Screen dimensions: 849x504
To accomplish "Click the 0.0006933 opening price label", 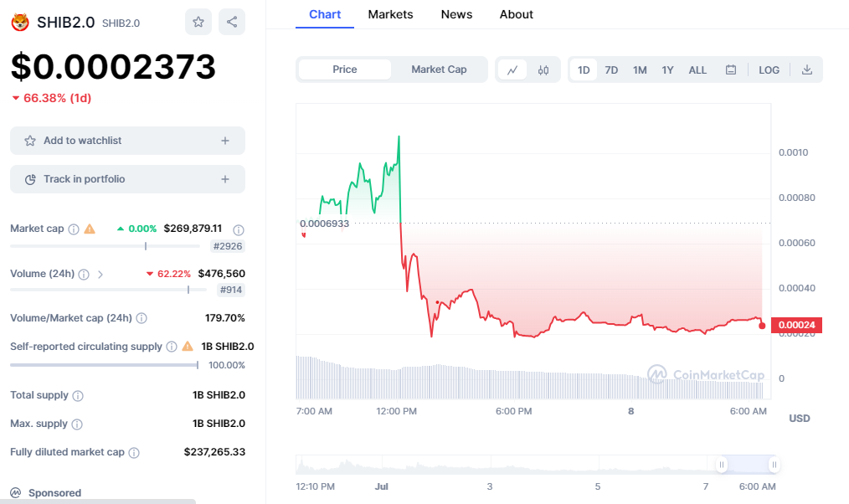I will [x=324, y=224].
